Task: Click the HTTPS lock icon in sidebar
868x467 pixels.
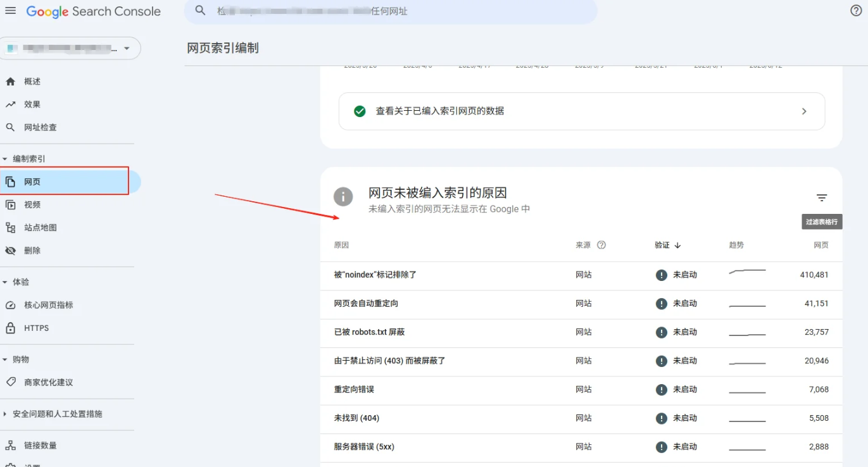Action: click(x=11, y=328)
